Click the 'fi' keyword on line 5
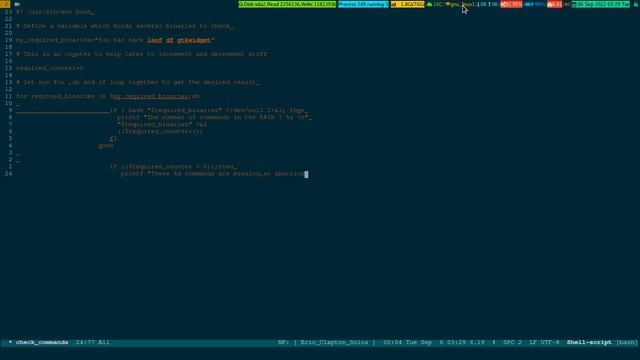 (113, 139)
